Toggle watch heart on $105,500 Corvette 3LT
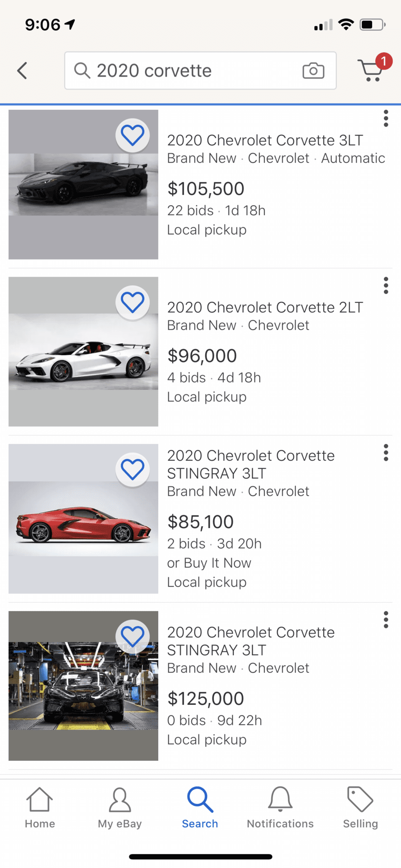Viewport: 401px width, 868px height. (x=132, y=135)
